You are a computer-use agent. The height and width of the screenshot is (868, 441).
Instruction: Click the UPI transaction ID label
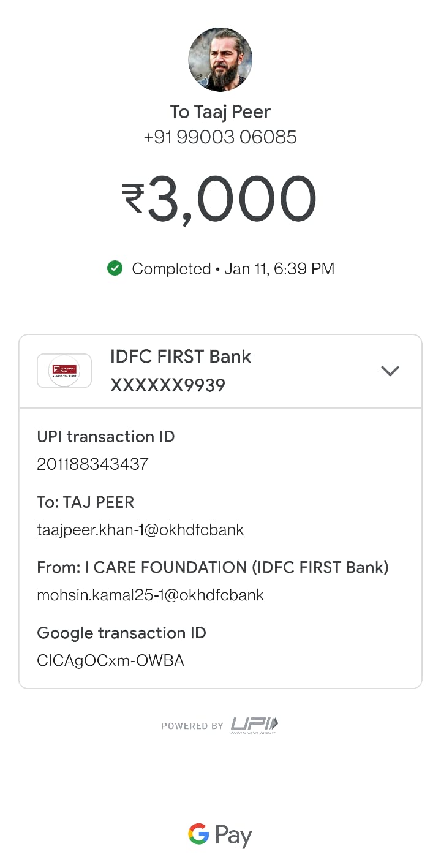(x=106, y=437)
